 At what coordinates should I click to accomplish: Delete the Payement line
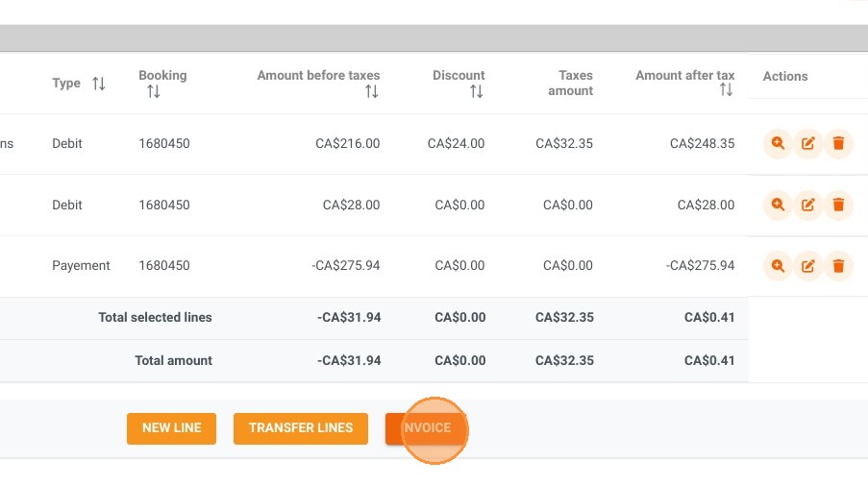pyautogui.click(x=838, y=265)
